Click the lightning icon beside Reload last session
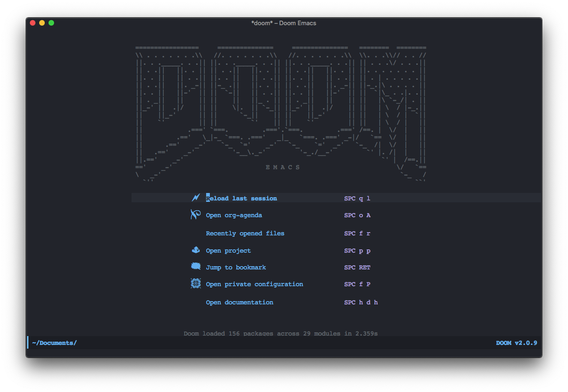568x392 pixels. click(x=196, y=198)
